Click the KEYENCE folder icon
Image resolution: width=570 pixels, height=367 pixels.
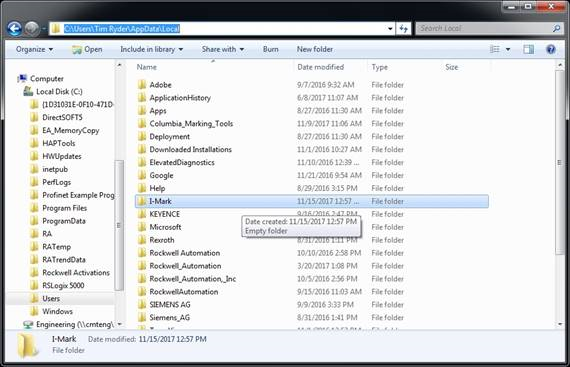pos(142,214)
